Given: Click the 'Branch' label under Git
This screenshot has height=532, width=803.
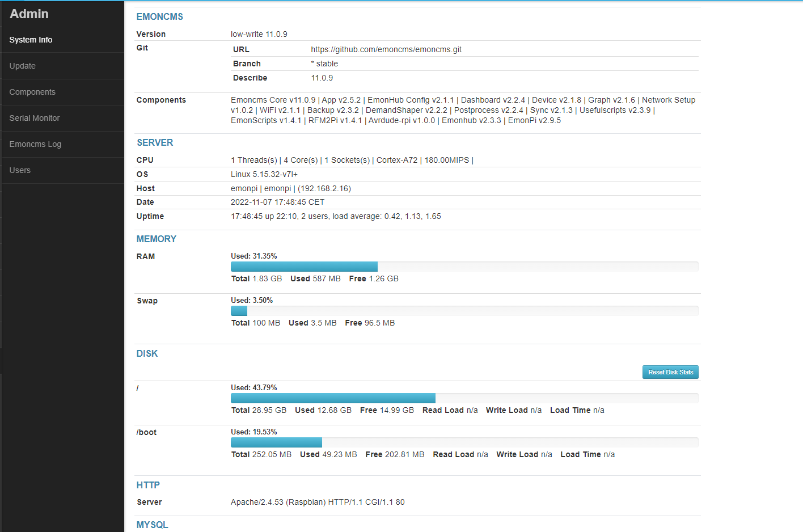Looking at the screenshot, I should point(247,64).
